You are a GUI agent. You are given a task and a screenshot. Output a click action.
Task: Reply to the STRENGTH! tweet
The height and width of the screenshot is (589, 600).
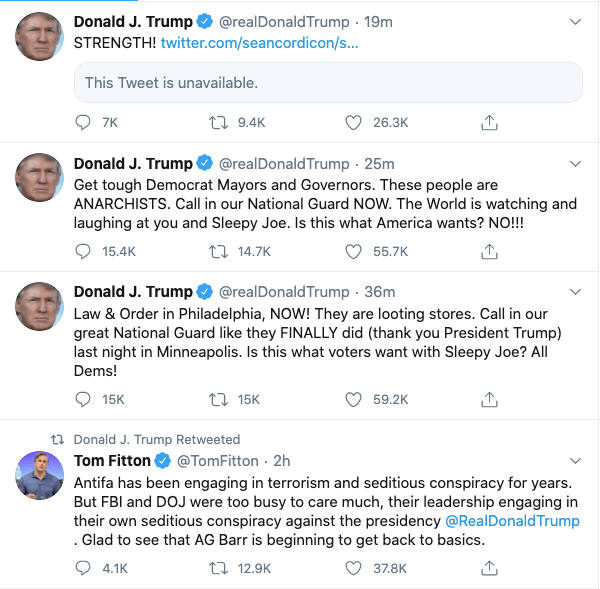click(84, 122)
